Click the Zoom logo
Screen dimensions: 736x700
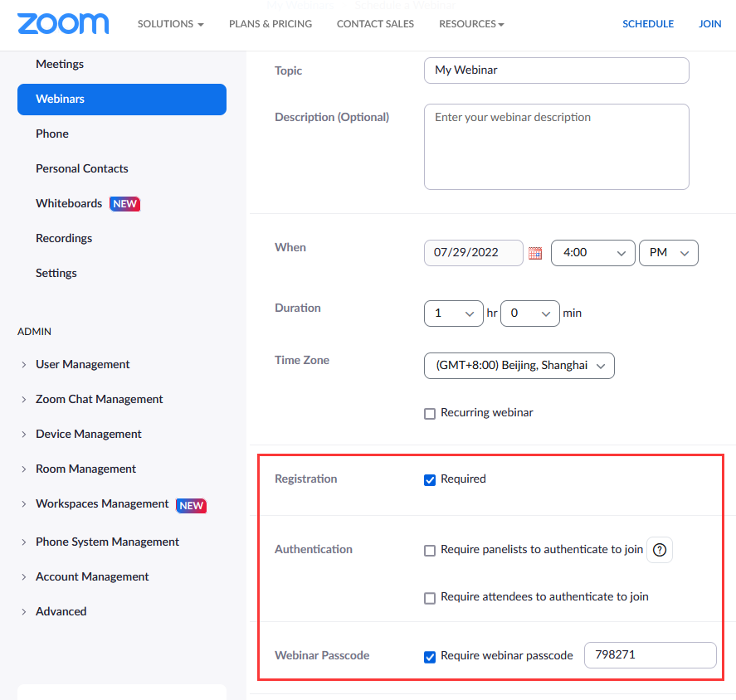(x=62, y=23)
